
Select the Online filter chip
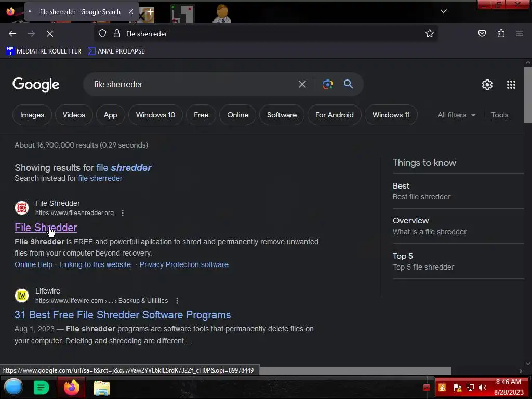click(x=237, y=115)
